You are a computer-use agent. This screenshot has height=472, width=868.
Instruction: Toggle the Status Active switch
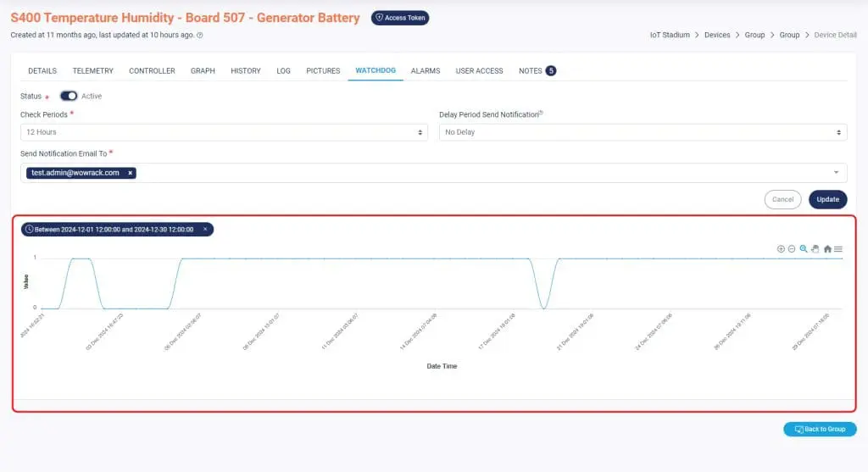point(69,97)
